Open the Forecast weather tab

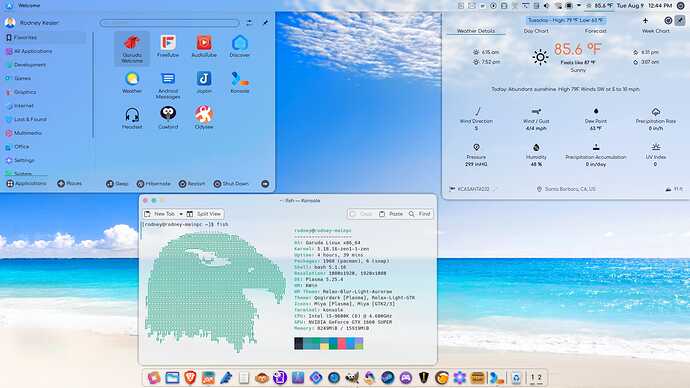pos(595,31)
